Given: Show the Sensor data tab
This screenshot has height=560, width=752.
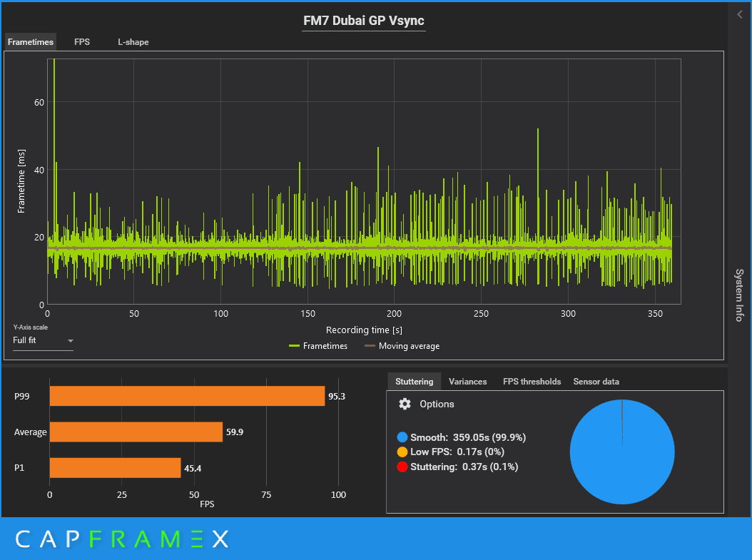Looking at the screenshot, I should click(596, 382).
